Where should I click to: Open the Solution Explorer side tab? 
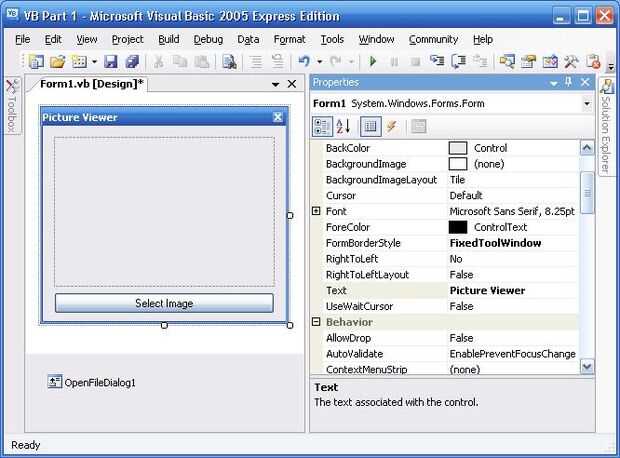[x=605, y=127]
